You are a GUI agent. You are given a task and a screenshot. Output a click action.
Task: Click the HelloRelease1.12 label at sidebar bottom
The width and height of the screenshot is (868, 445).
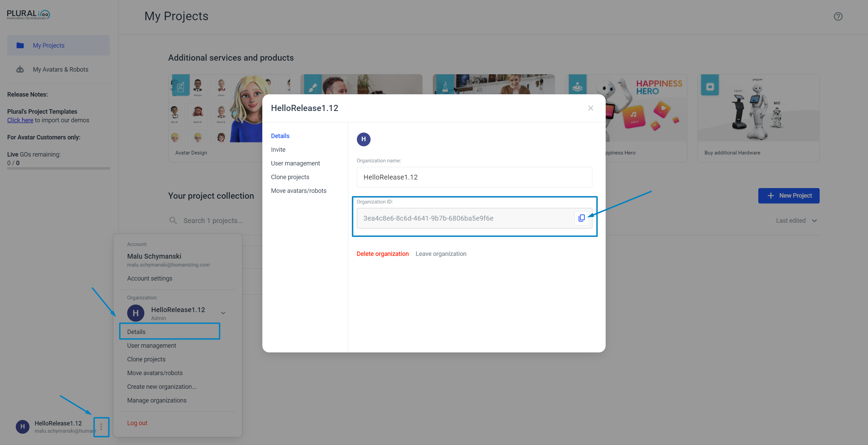coord(58,423)
